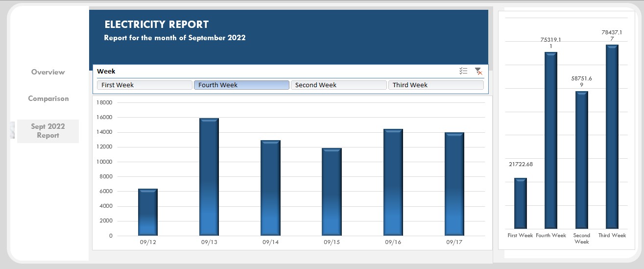Click the 09/17 bar
Image resolution: width=644 pixels, height=269 pixels.
pos(454,184)
